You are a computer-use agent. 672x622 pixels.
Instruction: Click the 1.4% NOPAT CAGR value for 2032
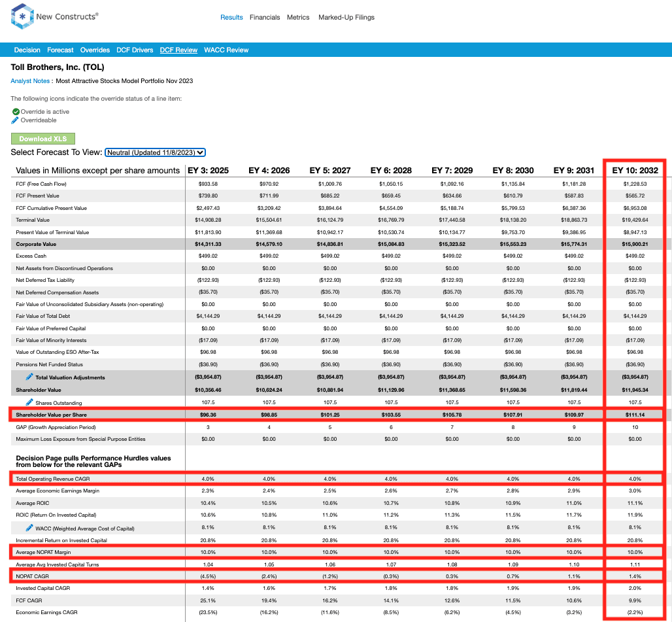point(635,576)
